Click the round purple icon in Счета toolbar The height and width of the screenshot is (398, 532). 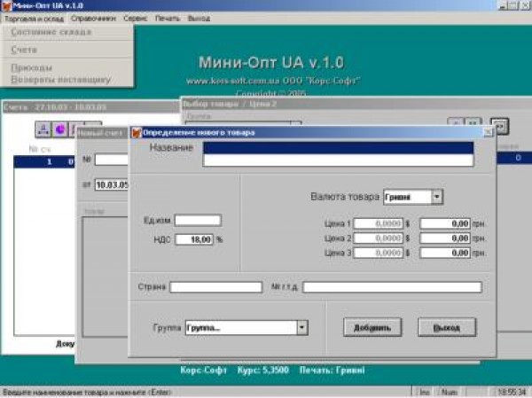[x=60, y=129]
